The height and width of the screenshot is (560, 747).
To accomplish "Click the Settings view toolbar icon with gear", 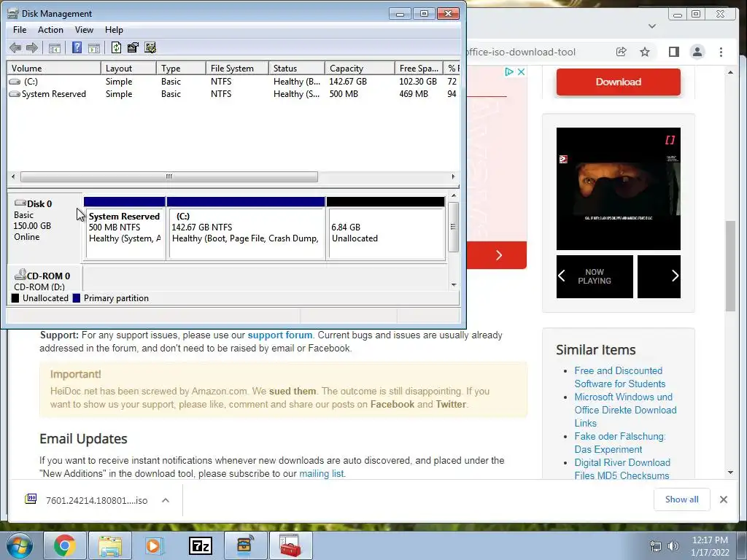I will tap(150, 47).
